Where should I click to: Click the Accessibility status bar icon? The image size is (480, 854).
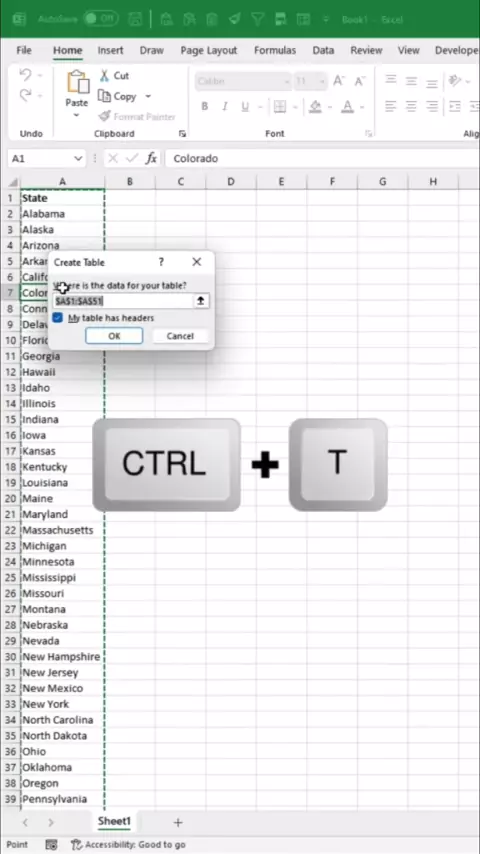[x=76, y=845]
